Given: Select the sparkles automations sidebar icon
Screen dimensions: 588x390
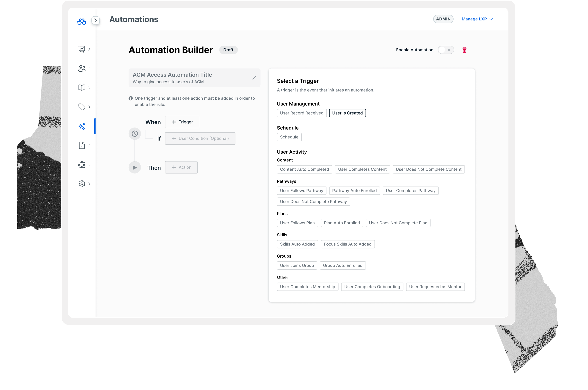Looking at the screenshot, I should click(x=82, y=126).
